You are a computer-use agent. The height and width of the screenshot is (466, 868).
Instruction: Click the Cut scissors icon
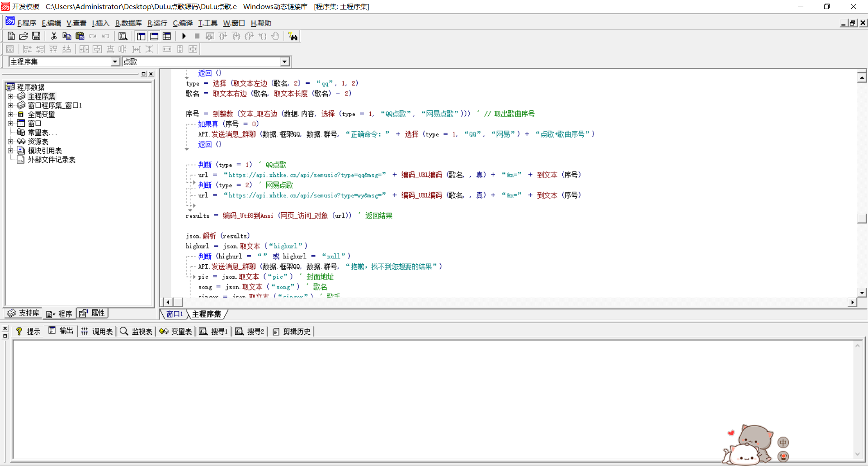click(x=54, y=36)
